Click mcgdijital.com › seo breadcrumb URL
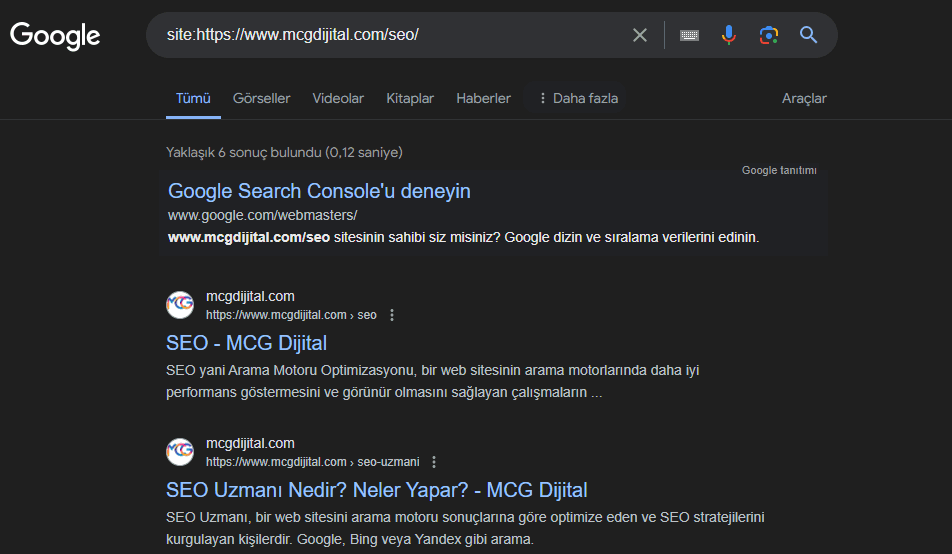 pyautogui.click(x=291, y=315)
